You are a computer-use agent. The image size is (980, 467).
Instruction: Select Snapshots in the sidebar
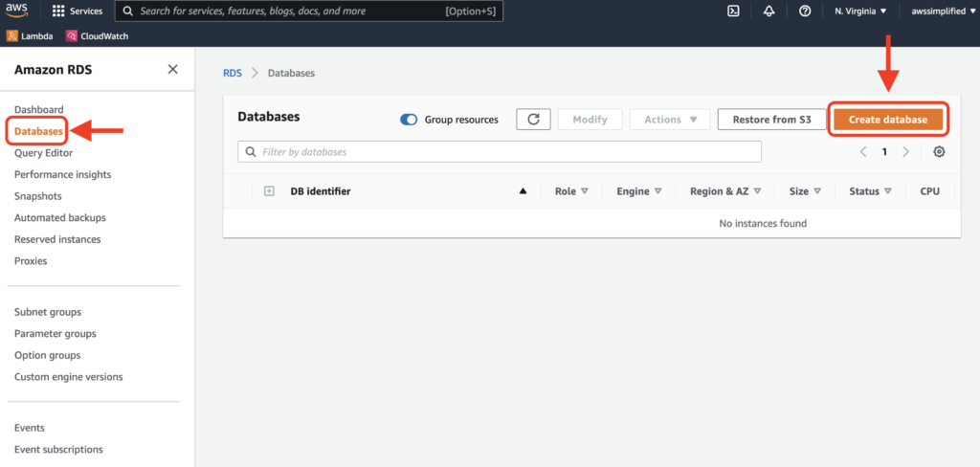coord(38,196)
